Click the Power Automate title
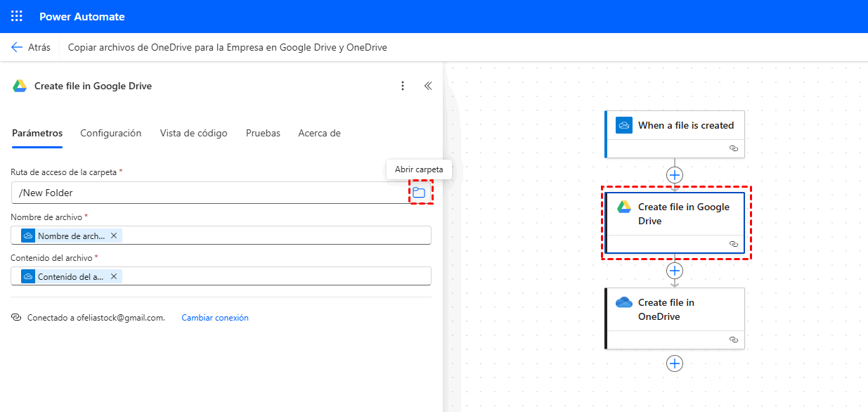 [82, 16]
